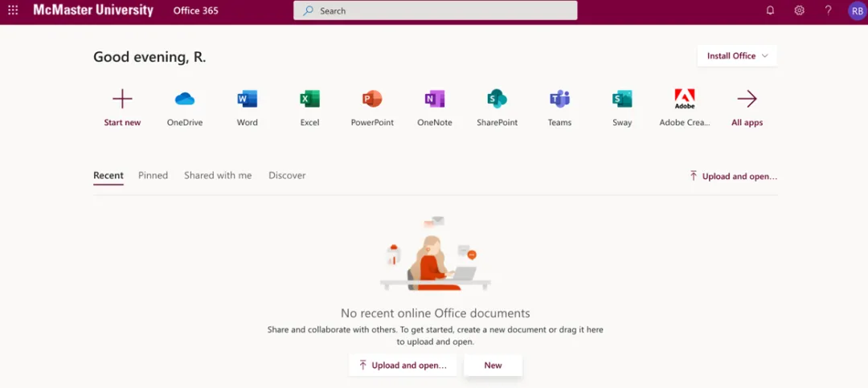Open settings gear in header

coord(800,10)
